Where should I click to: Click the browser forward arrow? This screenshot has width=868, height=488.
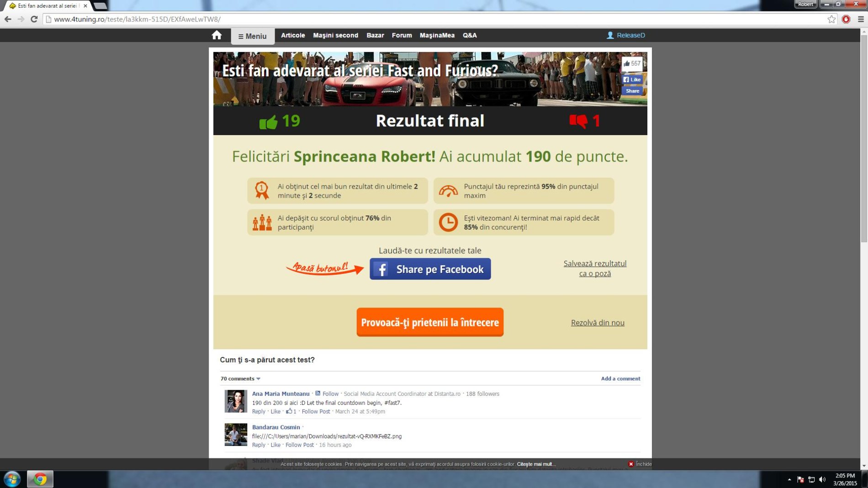coord(21,19)
